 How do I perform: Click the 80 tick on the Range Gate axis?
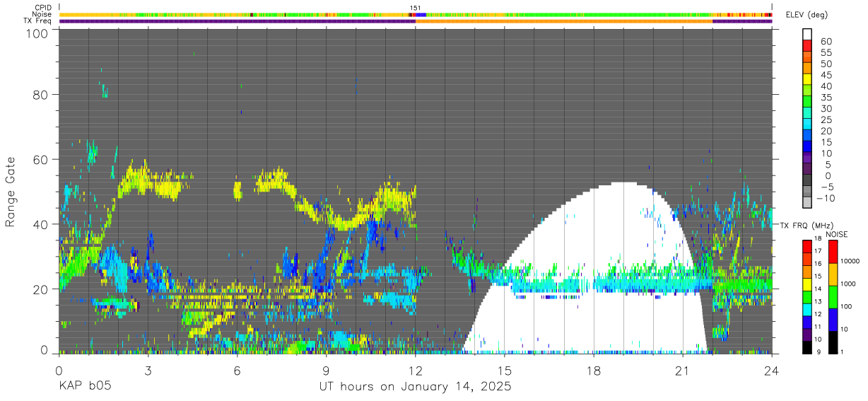tap(42, 94)
